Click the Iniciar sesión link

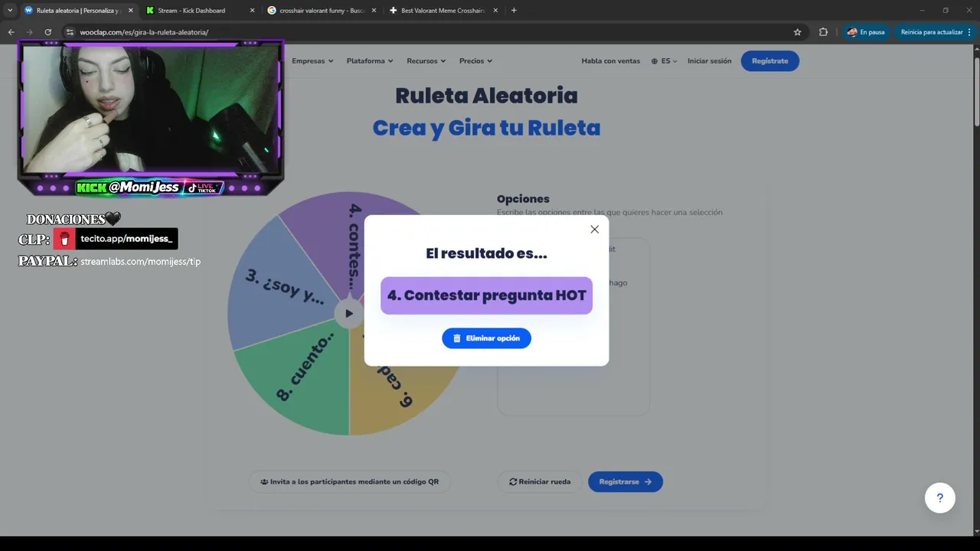tap(709, 61)
